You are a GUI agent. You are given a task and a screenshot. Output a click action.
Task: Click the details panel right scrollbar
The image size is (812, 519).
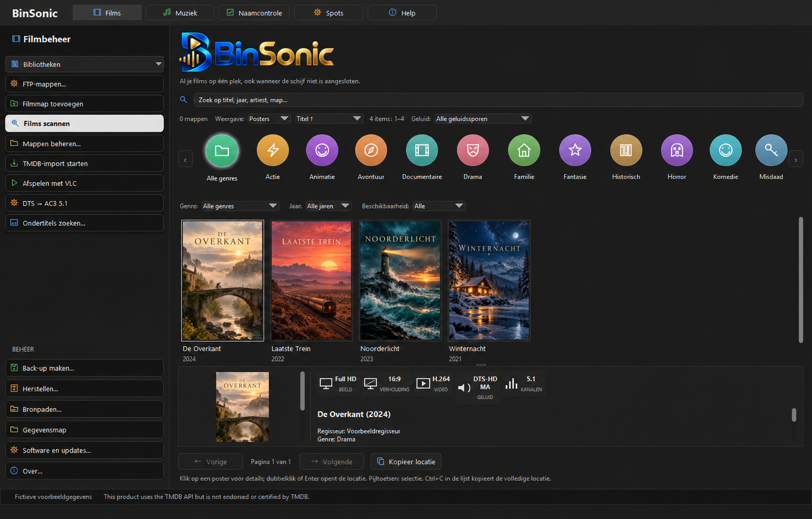(x=794, y=414)
